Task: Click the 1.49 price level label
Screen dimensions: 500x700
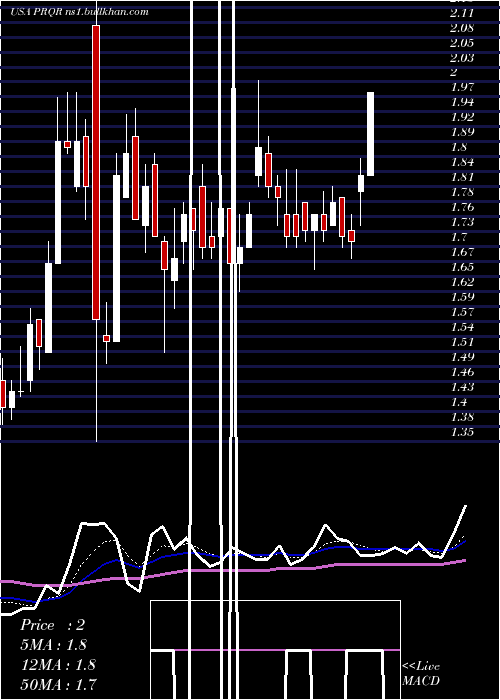Action: click(462, 357)
